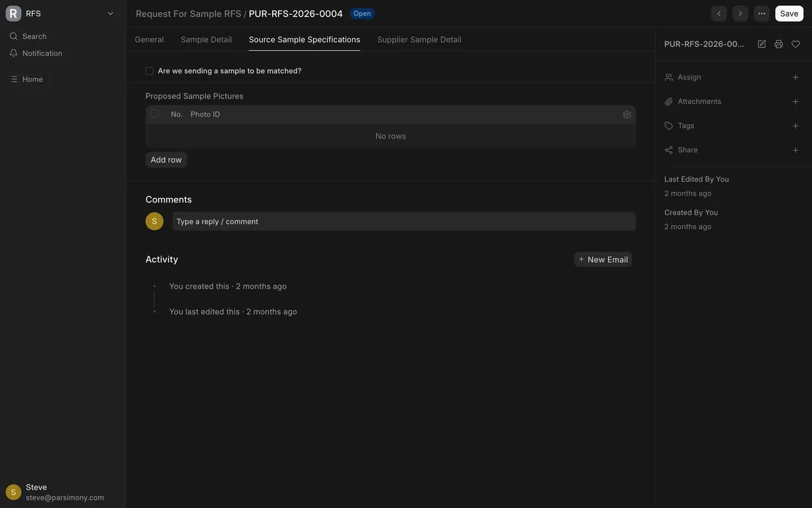Click the Open status badge
The height and width of the screenshot is (508, 812).
click(x=362, y=13)
